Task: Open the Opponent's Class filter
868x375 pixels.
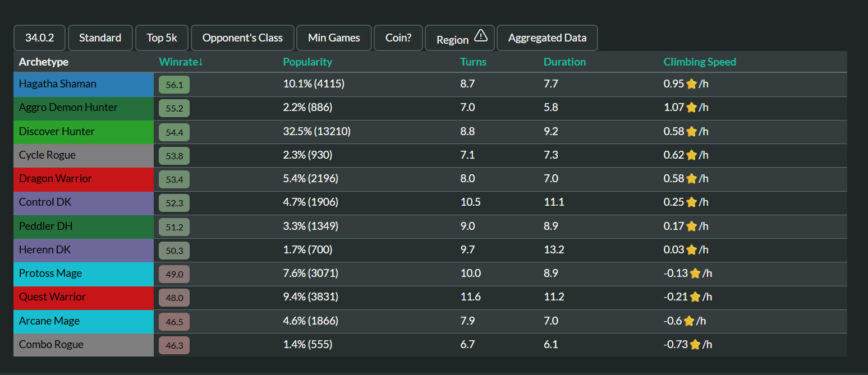Action: point(242,38)
